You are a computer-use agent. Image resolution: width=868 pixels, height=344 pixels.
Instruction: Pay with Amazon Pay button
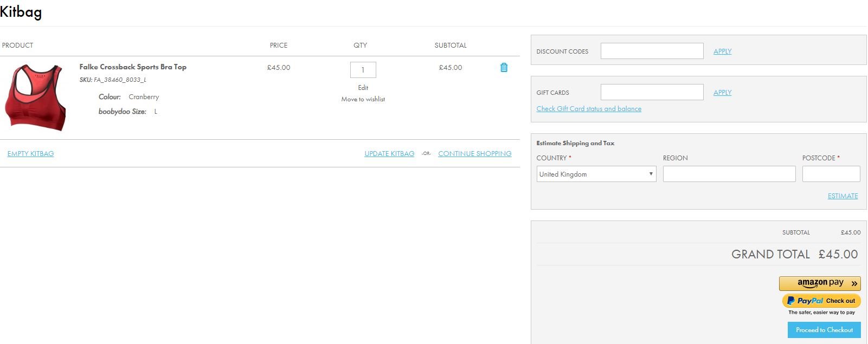(820, 283)
